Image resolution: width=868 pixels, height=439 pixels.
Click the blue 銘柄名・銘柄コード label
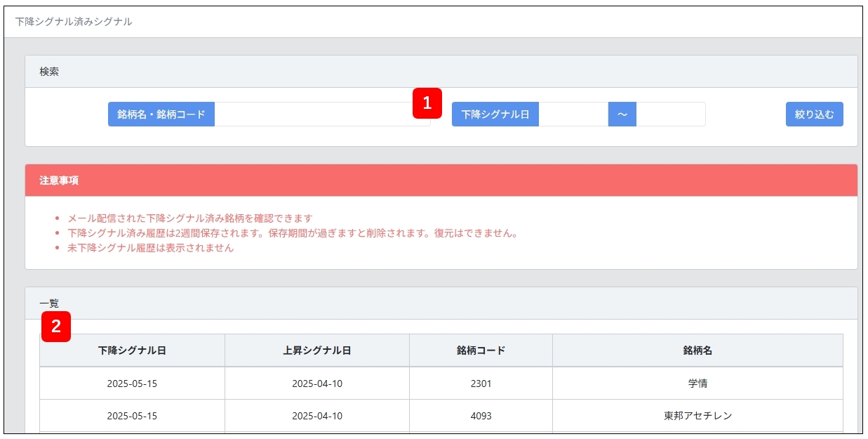tap(161, 114)
